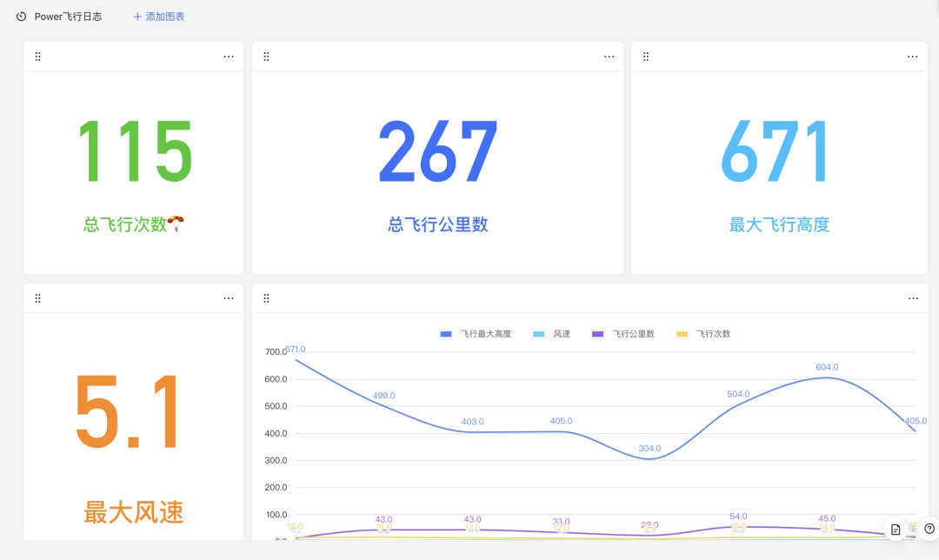Select the drag handle on 最大飞行高度 card
Image resolution: width=939 pixels, height=560 pixels.
[646, 57]
